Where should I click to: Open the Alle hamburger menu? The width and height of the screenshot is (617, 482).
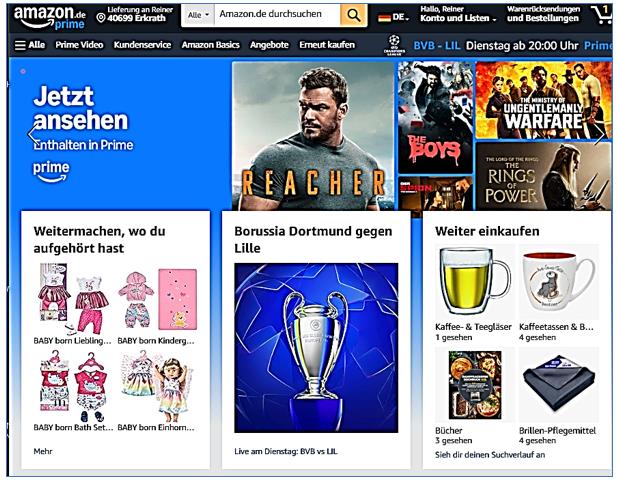pyautogui.click(x=30, y=45)
